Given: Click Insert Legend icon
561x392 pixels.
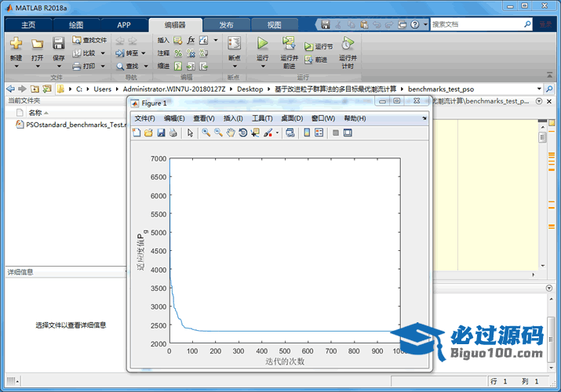Looking at the screenshot, I should click(319, 133).
